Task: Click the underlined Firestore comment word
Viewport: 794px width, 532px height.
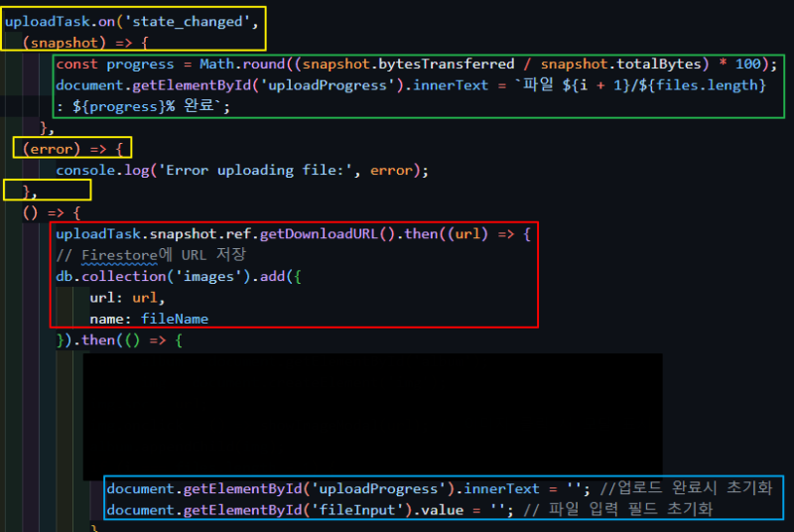Action: (x=119, y=256)
